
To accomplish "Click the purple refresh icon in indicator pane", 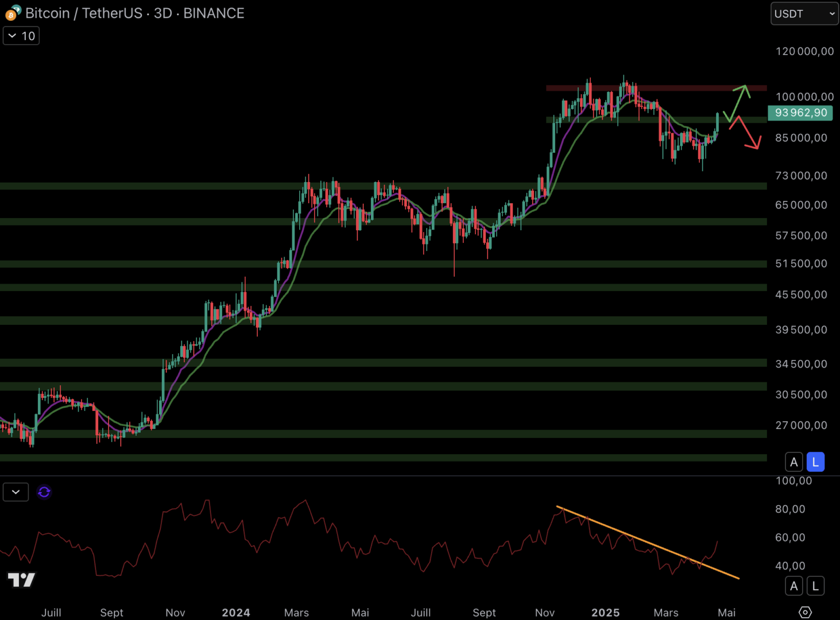I will 44,492.
